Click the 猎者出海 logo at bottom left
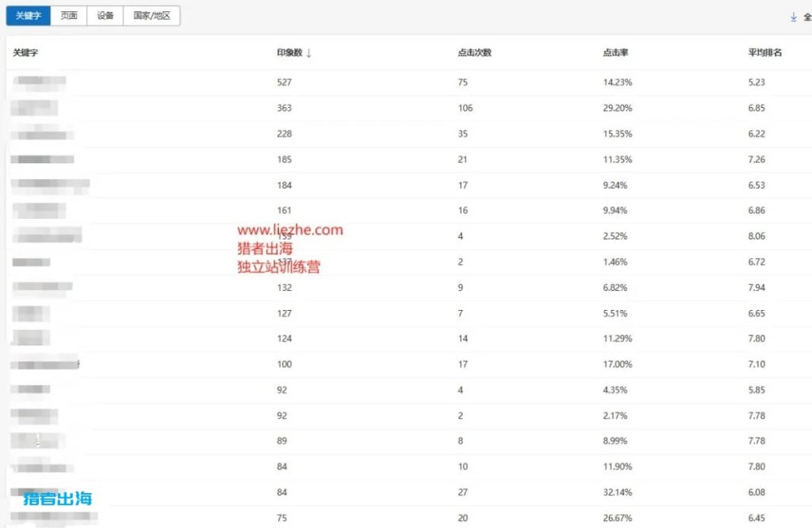Screen dimensions: 812x528 [57, 499]
